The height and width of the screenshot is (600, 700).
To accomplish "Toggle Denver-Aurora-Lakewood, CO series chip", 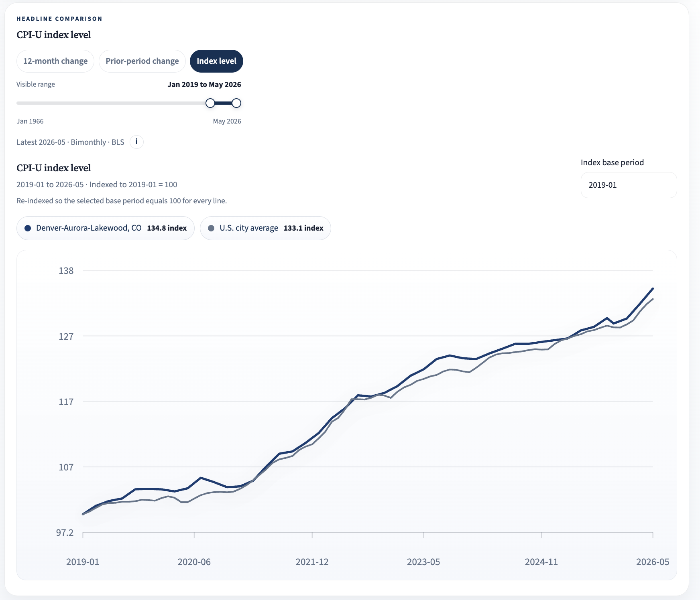I will pyautogui.click(x=106, y=228).
